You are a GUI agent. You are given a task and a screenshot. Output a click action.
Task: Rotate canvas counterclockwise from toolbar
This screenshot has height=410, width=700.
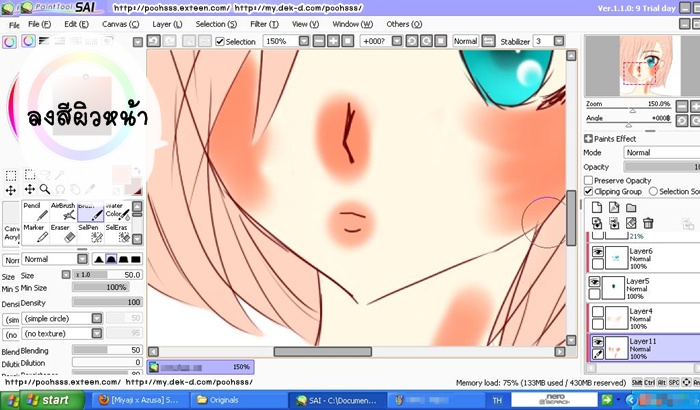tap(412, 41)
